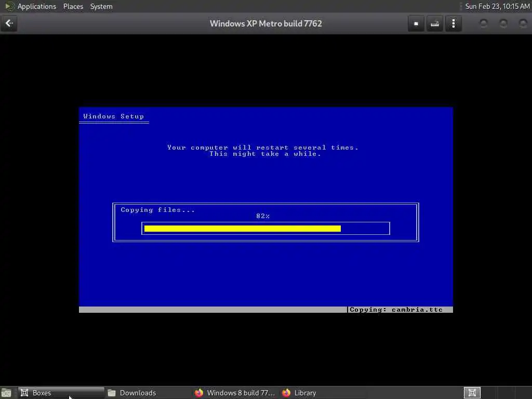Open the three-dot Boxes menu
Image resolution: width=532 pixels, height=399 pixels.
pos(453,24)
